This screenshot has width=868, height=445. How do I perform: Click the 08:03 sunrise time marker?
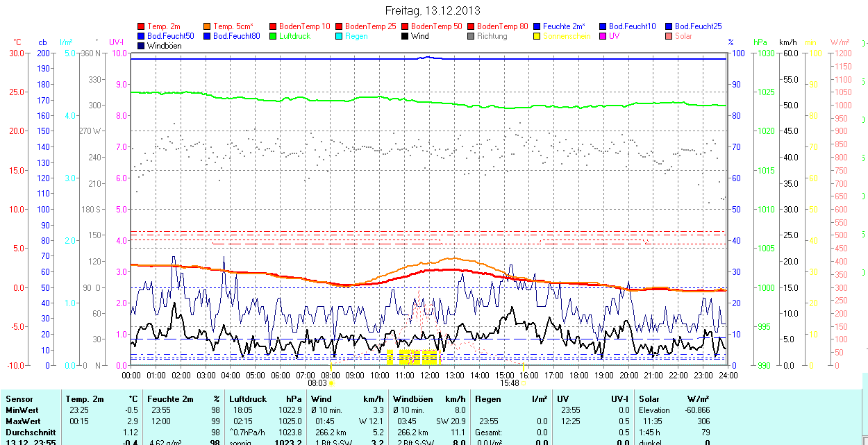317,383
